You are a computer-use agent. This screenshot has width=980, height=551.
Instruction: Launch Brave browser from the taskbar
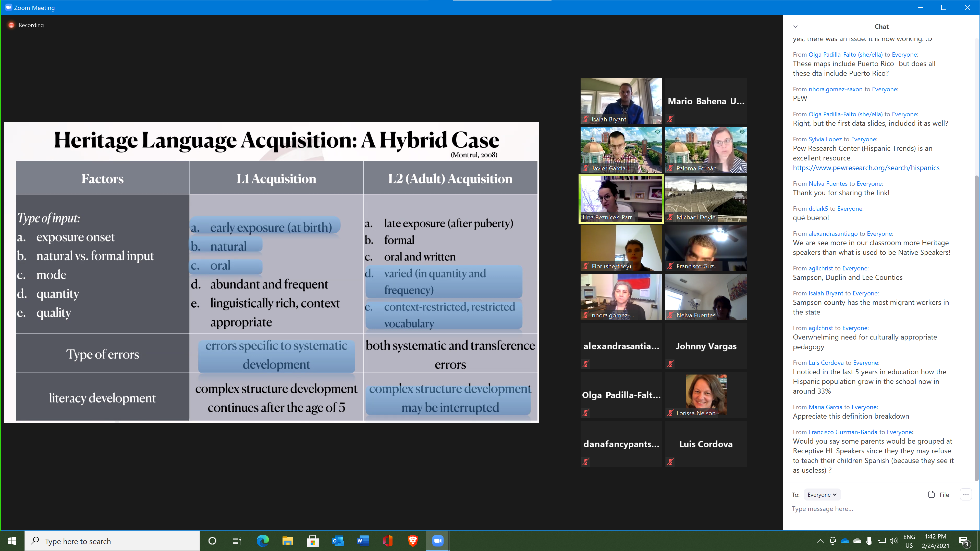(413, 541)
